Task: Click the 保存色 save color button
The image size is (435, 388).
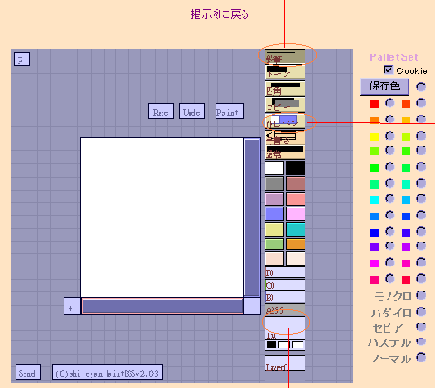Action: [x=385, y=87]
